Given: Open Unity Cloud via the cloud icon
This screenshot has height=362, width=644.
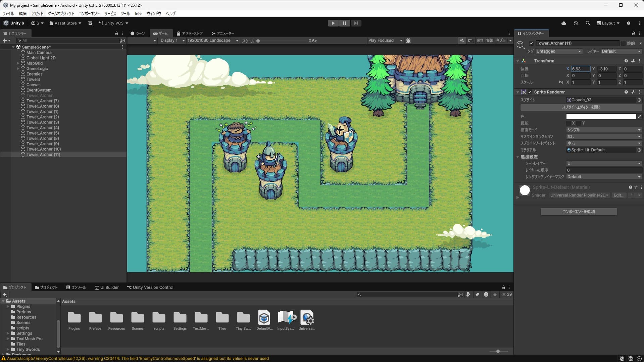Looking at the screenshot, I should 563,23.
